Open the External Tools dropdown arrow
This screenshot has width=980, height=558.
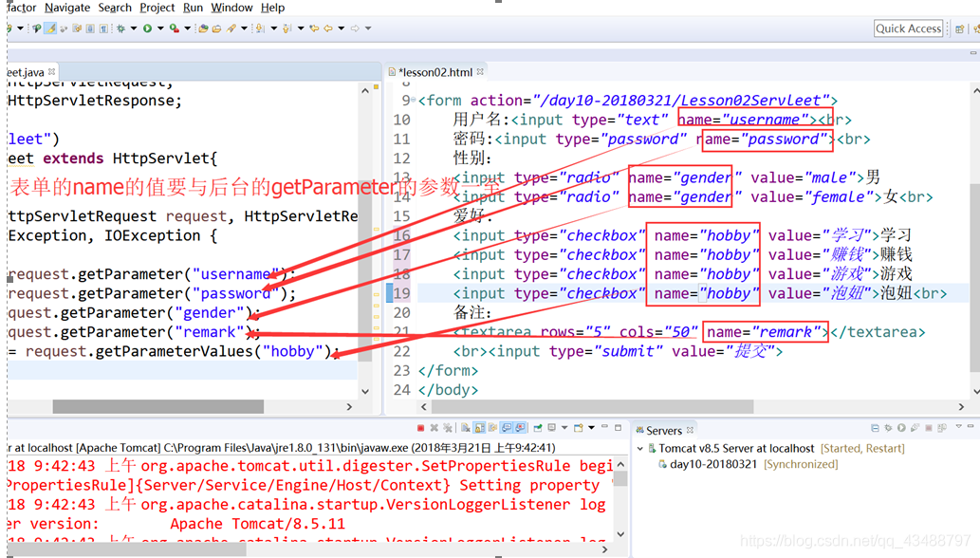click(188, 28)
